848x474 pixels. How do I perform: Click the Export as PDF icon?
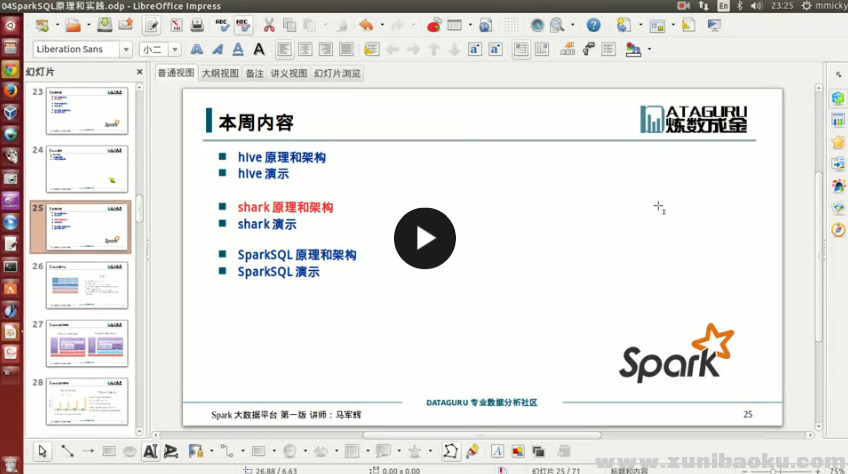tap(178, 25)
